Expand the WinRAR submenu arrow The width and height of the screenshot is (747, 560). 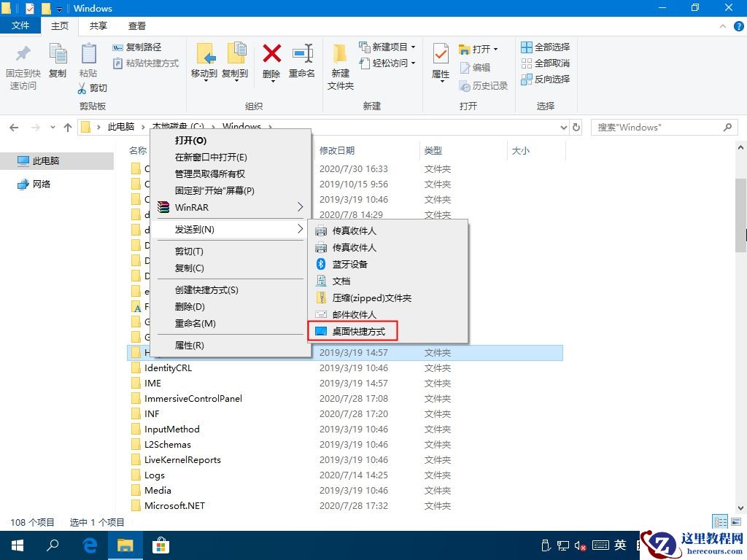coord(299,207)
